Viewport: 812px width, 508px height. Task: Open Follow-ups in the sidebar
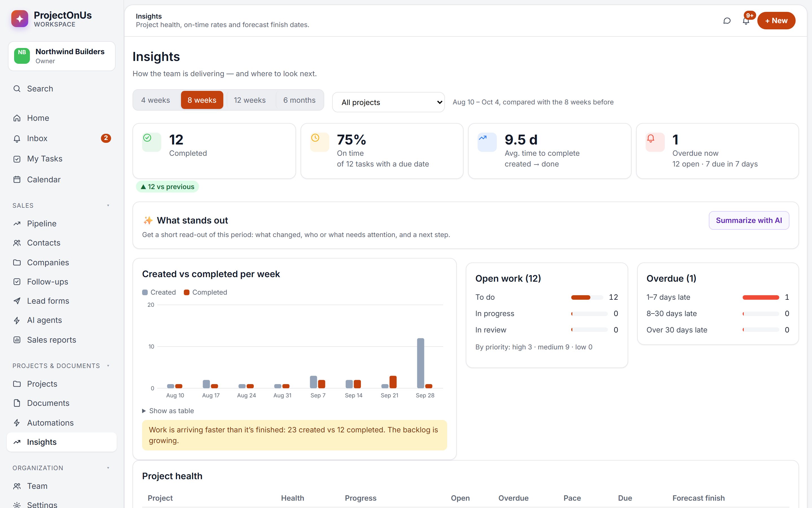[x=62, y=282]
